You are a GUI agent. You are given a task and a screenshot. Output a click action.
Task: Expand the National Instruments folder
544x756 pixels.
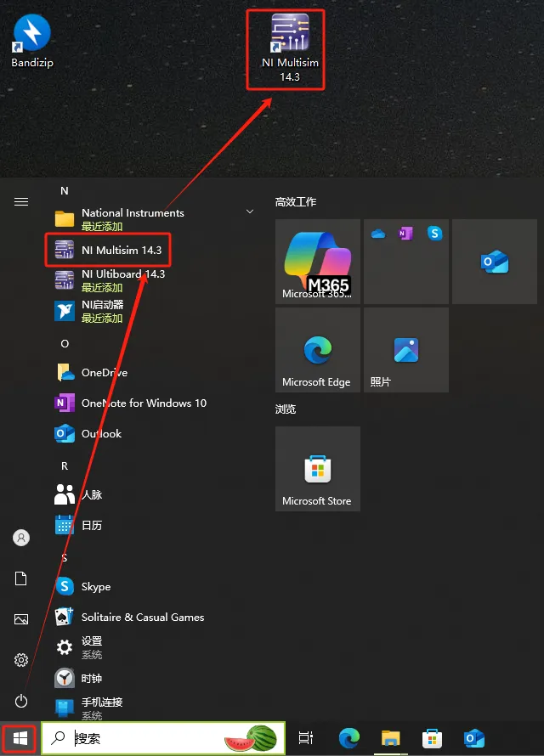[x=155, y=219]
